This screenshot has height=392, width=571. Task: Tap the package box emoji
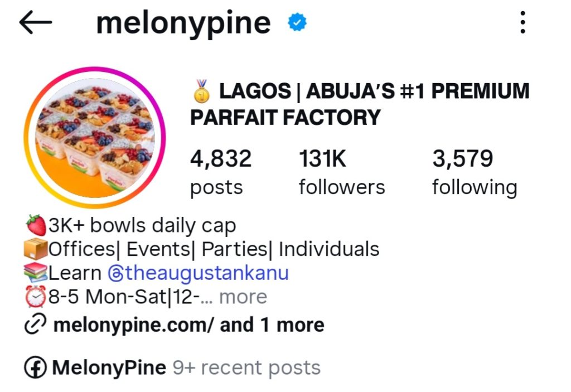point(36,249)
